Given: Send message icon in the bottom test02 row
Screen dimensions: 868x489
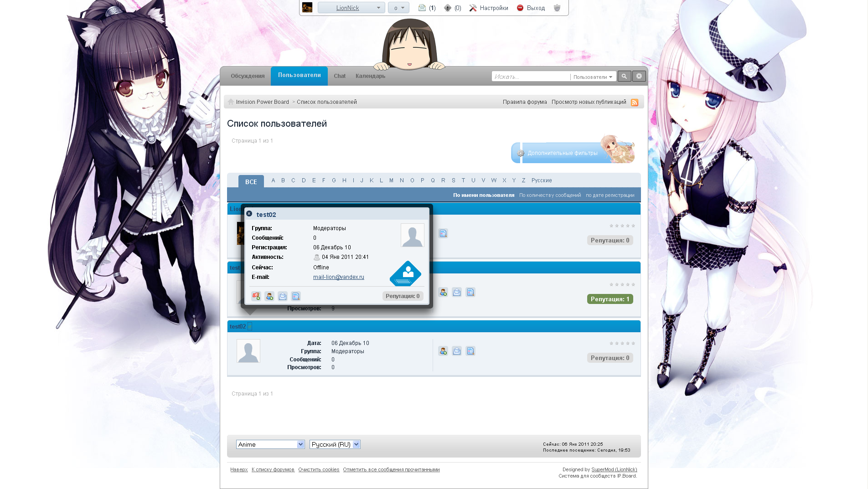Looking at the screenshot, I should point(457,351).
